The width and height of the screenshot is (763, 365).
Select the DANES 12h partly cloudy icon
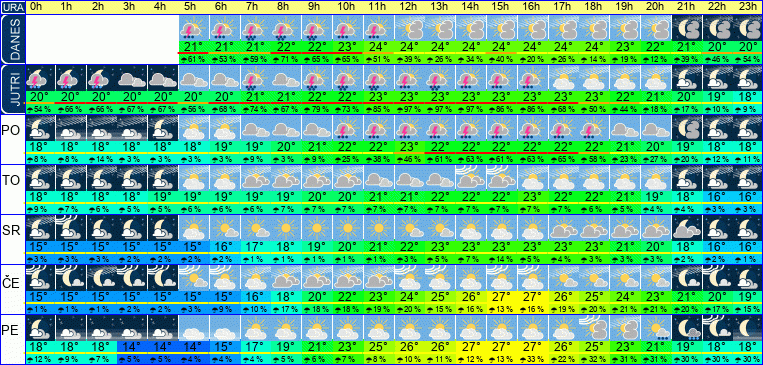[409, 28]
